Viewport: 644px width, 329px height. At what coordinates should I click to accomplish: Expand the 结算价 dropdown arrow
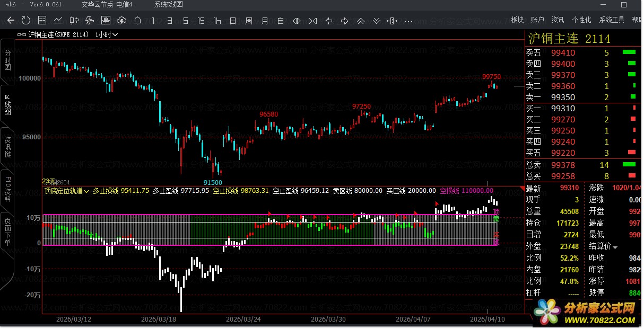(x=615, y=246)
